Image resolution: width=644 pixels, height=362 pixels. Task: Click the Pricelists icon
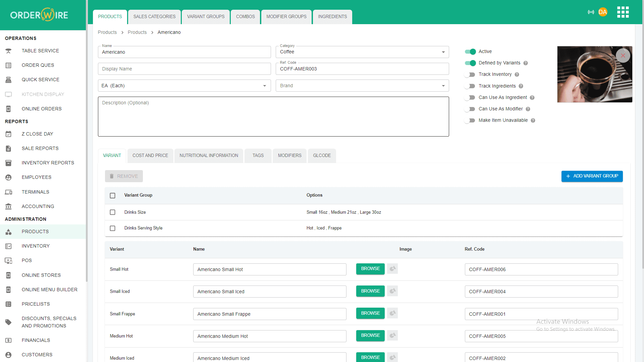(8, 304)
